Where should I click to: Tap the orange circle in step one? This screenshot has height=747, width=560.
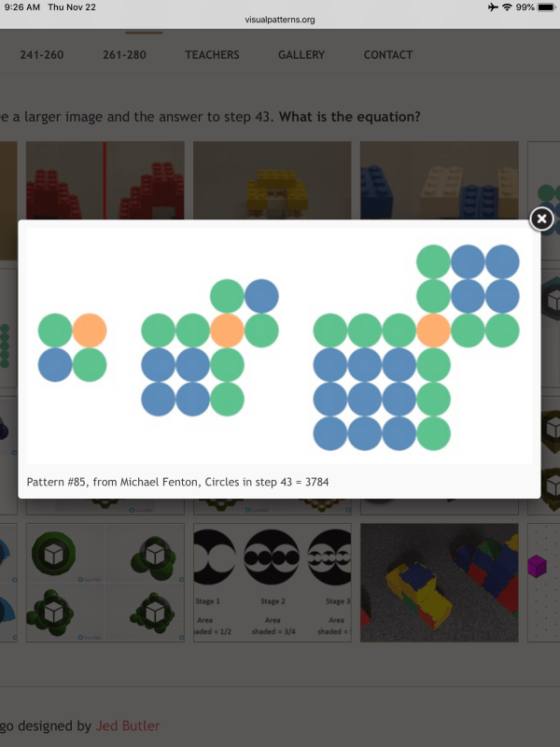90,330
